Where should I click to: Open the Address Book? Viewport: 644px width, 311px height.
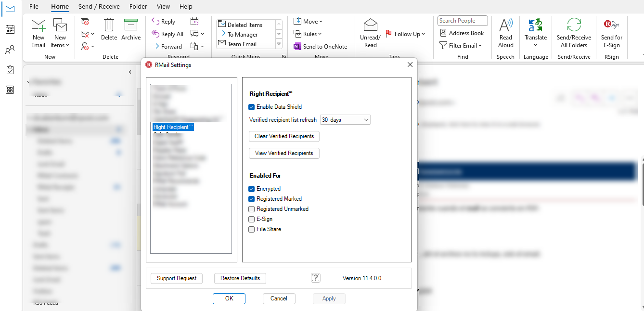(462, 33)
